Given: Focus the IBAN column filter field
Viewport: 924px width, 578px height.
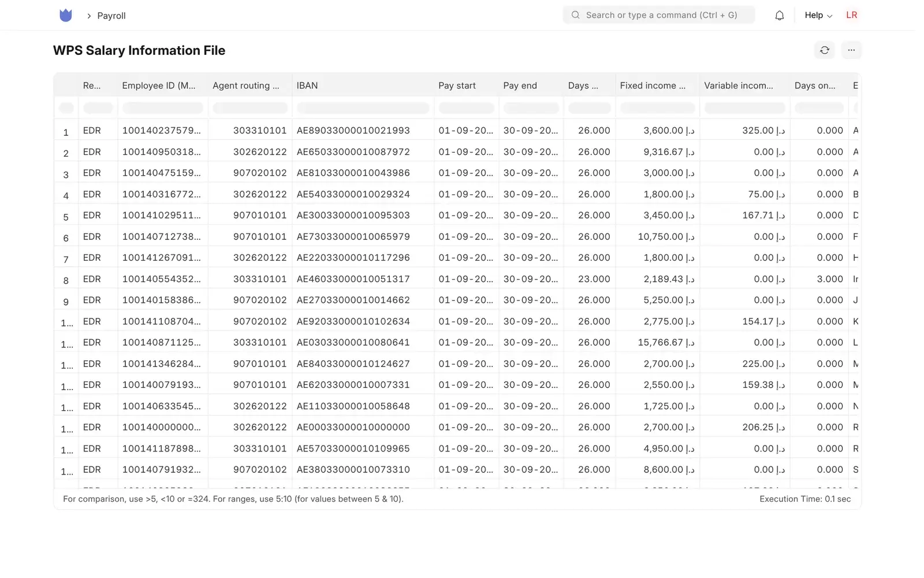Looking at the screenshot, I should pyautogui.click(x=363, y=108).
